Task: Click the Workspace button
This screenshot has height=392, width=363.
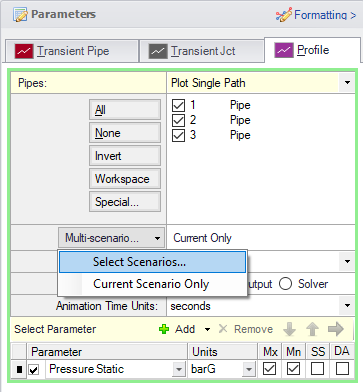Action: click(x=125, y=179)
